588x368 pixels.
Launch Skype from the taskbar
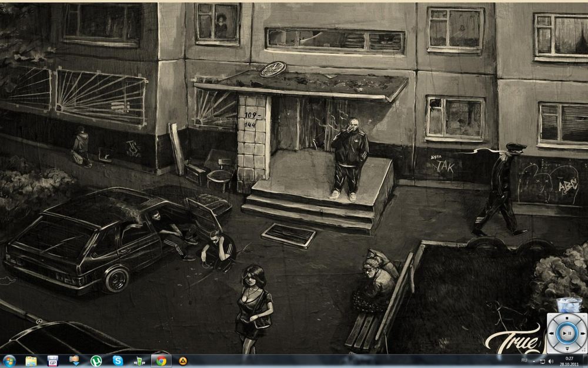click(118, 362)
